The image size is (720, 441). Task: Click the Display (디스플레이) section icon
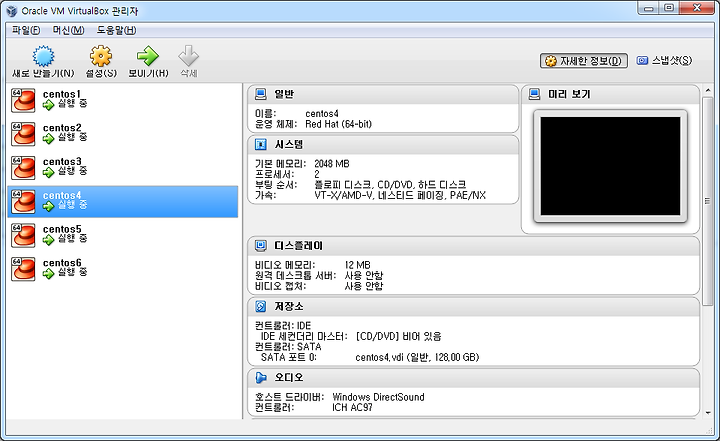click(260, 246)
